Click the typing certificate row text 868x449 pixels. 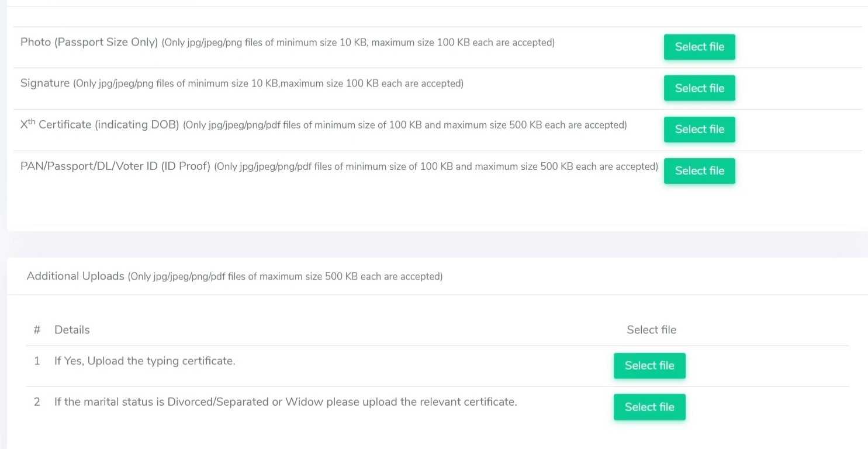point(145,361)
